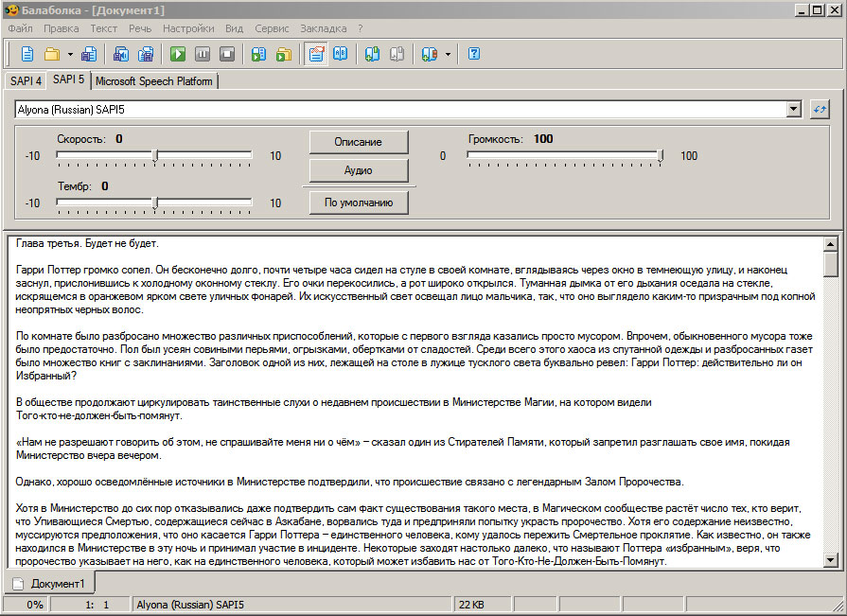The width and height of the screenshot is (847, 616).
Task: Click the Тембр pitch slider thumb
Action: (155, 203)
